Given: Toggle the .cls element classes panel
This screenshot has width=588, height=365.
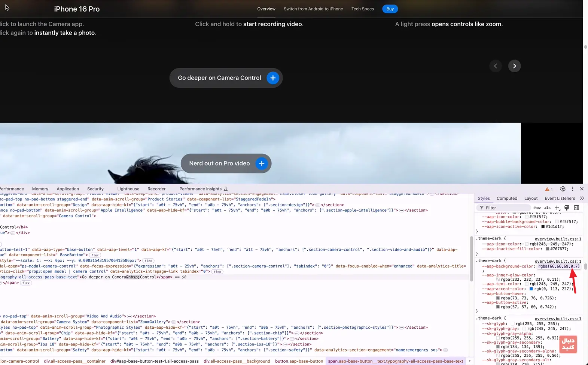Looking at the screenshot, I should pos(547,208).
